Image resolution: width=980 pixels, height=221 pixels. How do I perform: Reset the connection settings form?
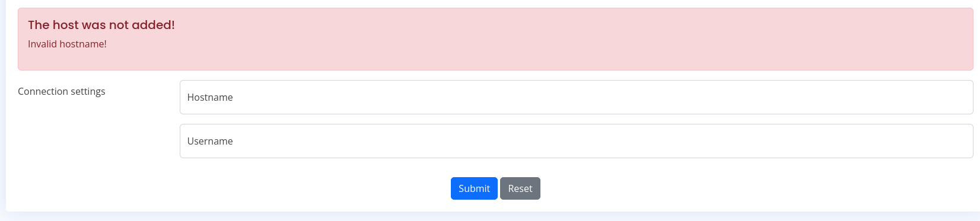520,188
